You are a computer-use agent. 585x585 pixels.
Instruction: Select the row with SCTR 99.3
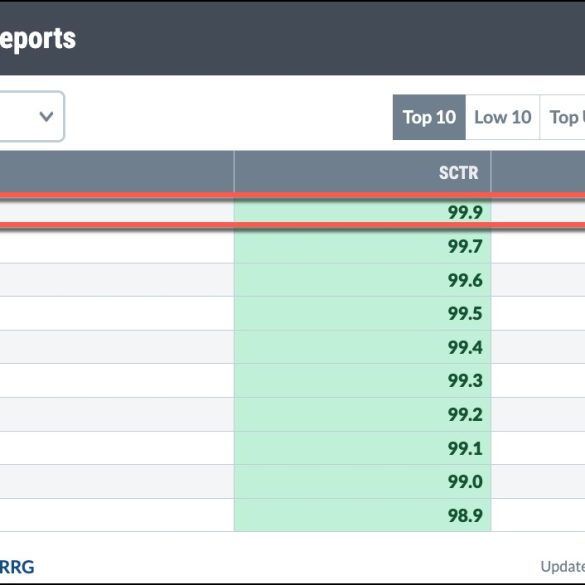pos(292,381)
